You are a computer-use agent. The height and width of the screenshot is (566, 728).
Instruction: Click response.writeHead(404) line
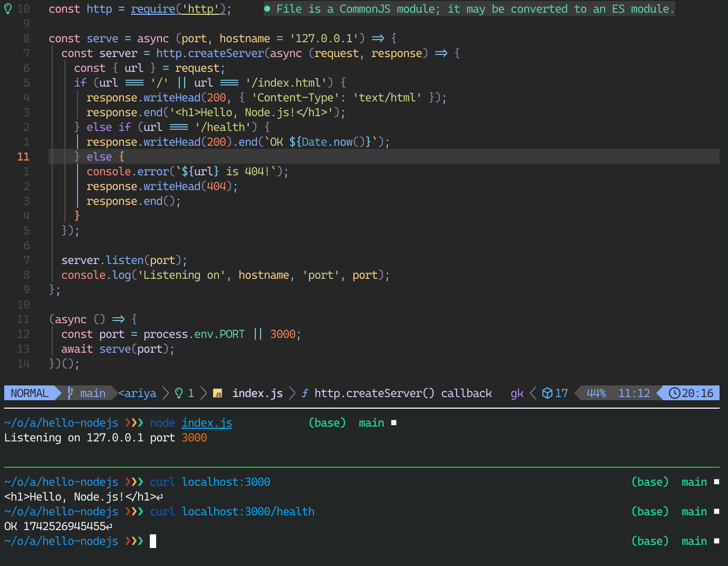pyautogui.click(x=162, y=186)
